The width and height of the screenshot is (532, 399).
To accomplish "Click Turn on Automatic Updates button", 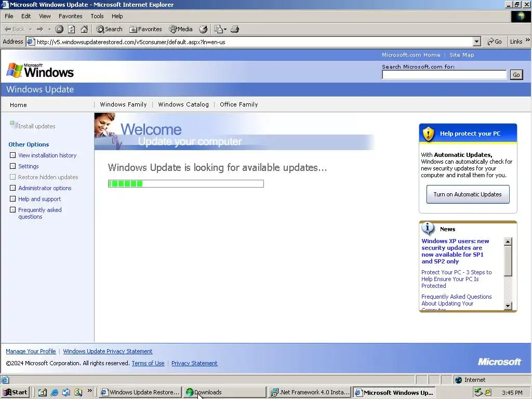I will [468, 194].
